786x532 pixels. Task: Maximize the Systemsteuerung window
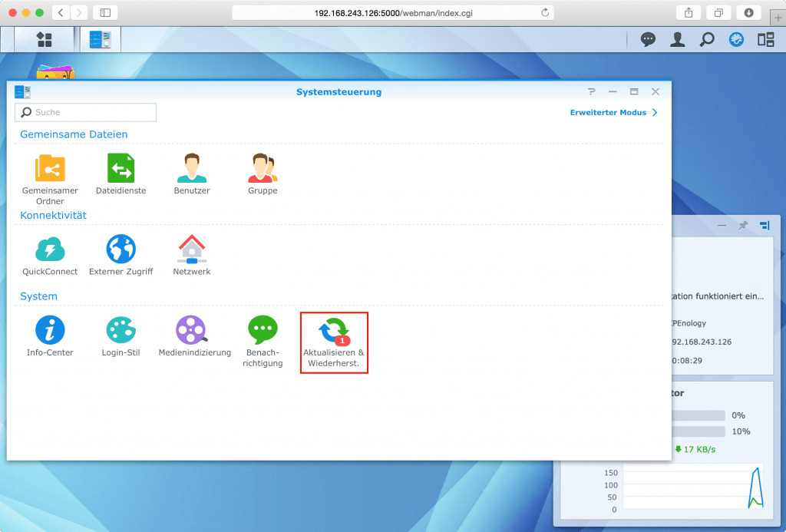point(634,92)
